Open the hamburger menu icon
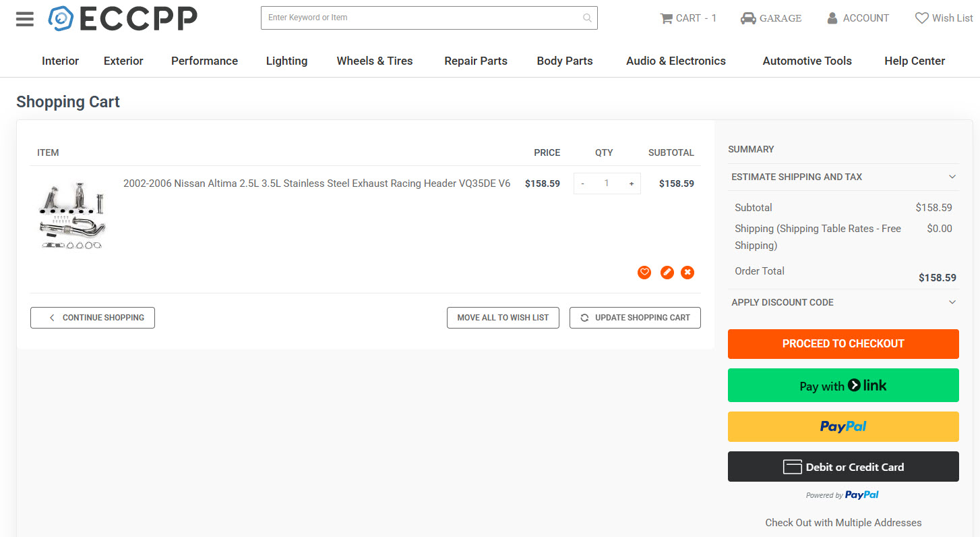This screenshot has width=980, height=537. coord(25,19)
